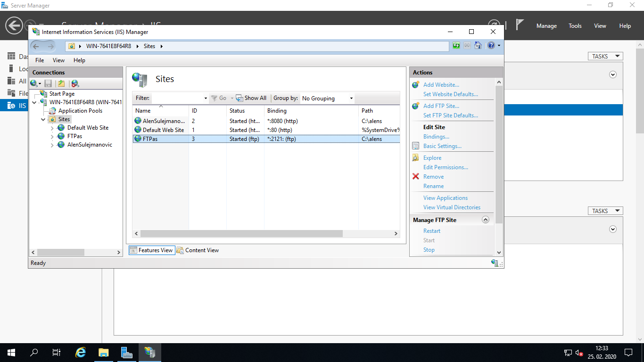Click the Stop link under Manage FTP Site
The image size is (644, 362).
point(429,250)
